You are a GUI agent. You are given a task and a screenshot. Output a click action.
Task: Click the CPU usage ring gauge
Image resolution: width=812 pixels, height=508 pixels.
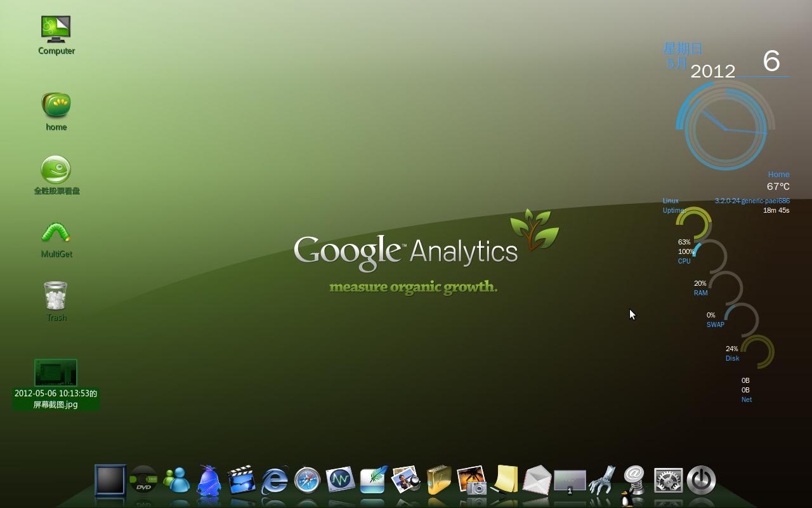695,224
